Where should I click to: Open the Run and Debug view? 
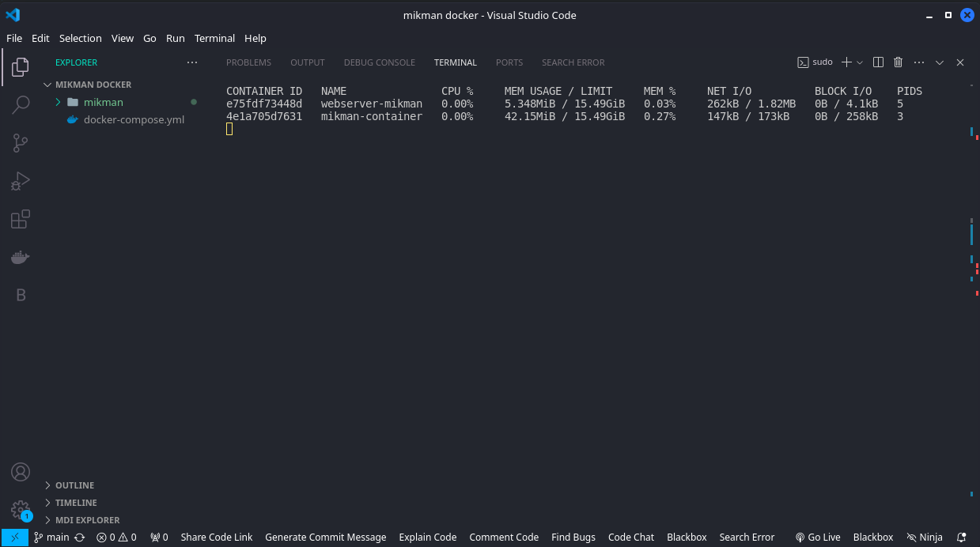point(21,181)
